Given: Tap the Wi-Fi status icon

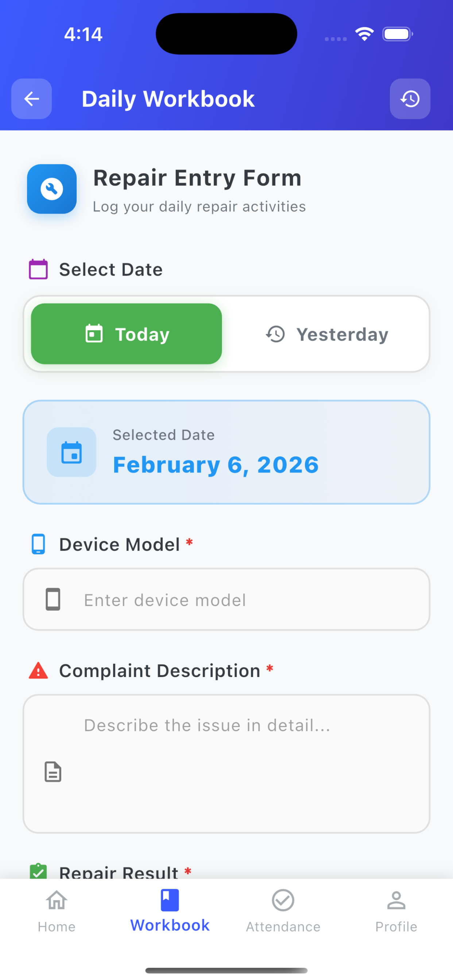Looking at the screenshot, I should point(364,34).
